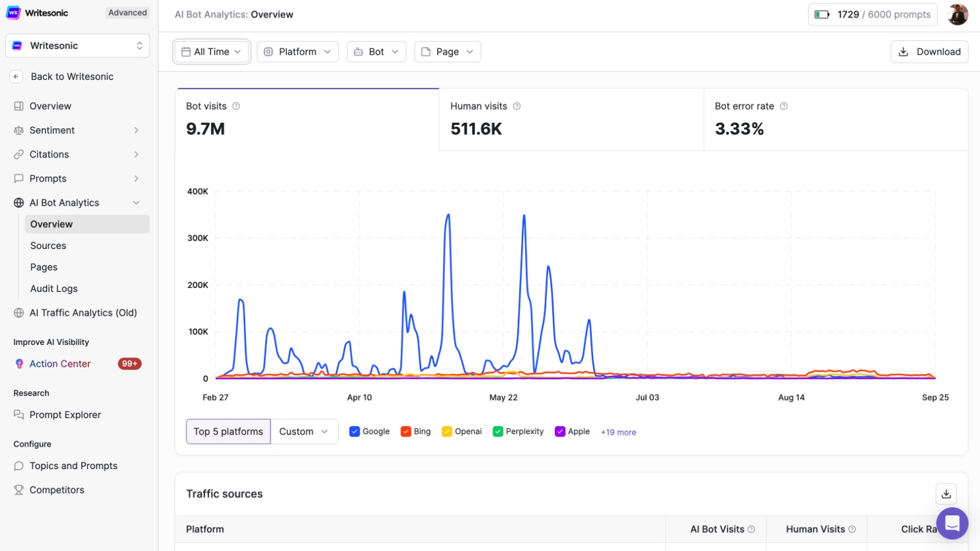The width and height of the screenshot is (980, 551).
Task: Open the Intercom chat bubble
Action: click(952, 523)
